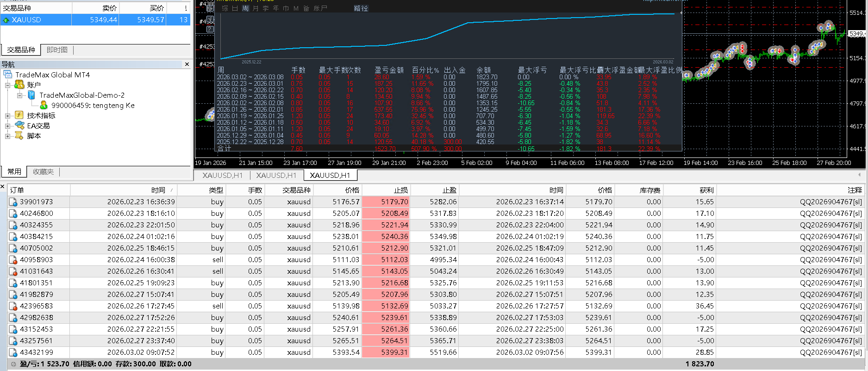Click stop-loss cell 5179.70 for order 39901973
The height and width of the screenshot is (371, 868).
[386, 202]
